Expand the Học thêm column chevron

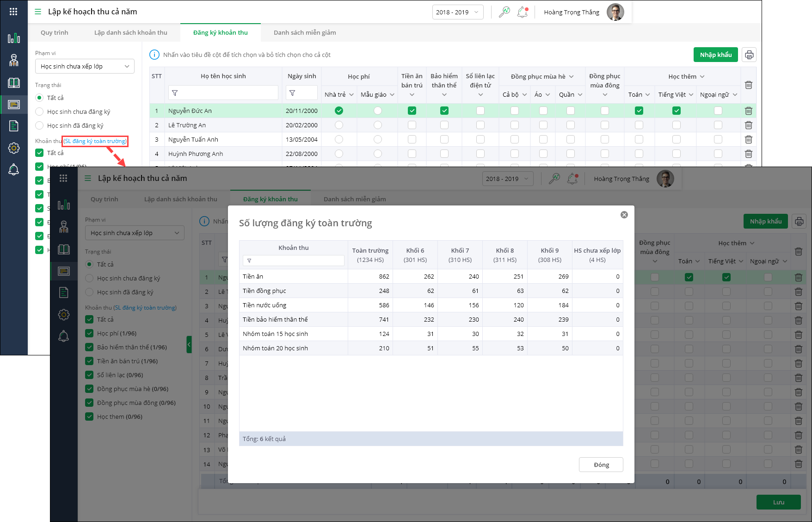click(702, 76)
